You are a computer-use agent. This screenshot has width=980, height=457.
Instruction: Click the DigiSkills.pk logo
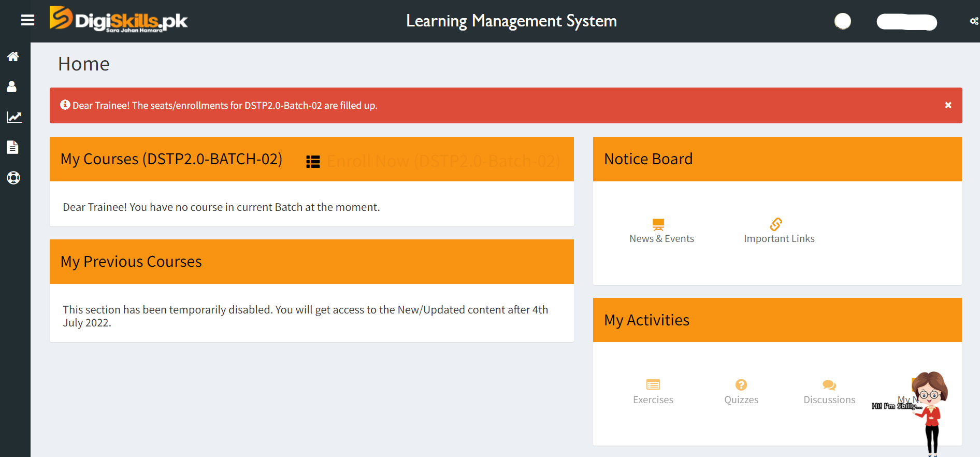pos(119,20)
